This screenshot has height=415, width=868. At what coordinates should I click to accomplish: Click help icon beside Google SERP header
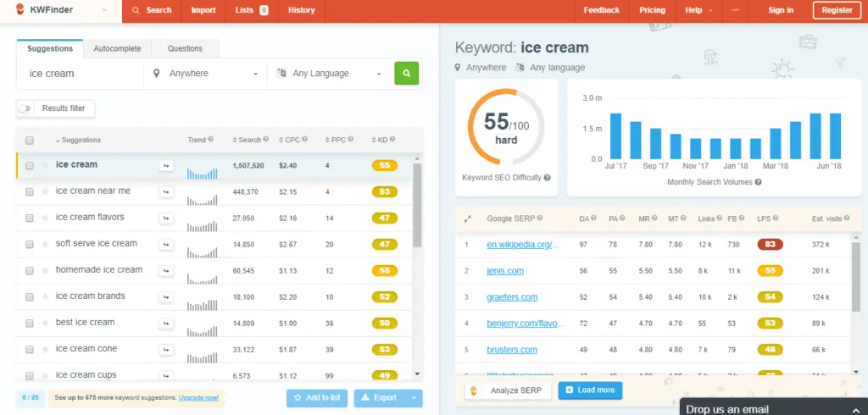[539, 218]
